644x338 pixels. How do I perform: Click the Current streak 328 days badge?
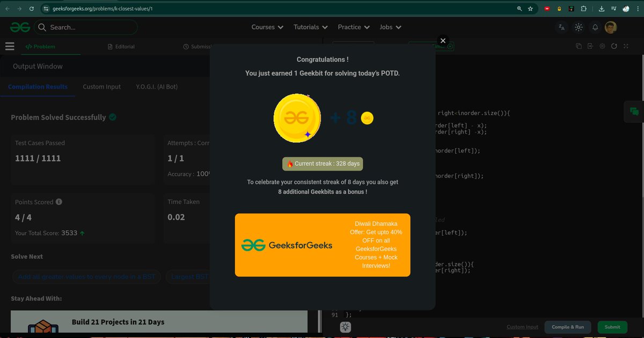pos(323,164)
